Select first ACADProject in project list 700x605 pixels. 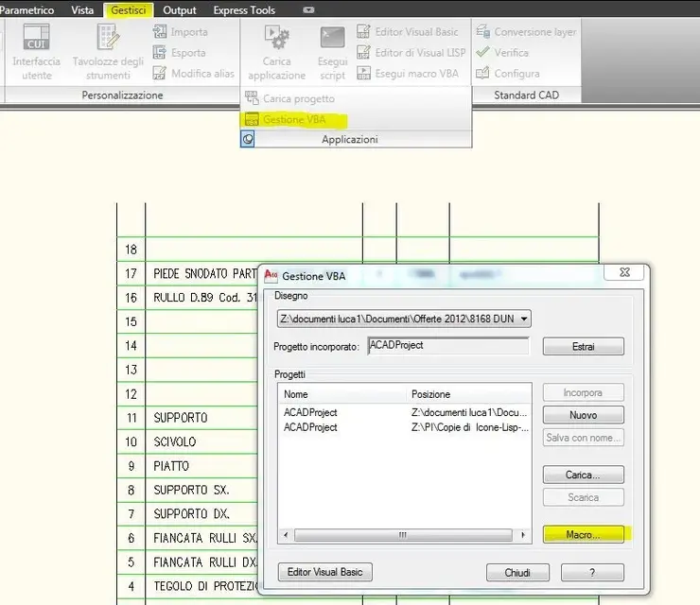[310, 412]
